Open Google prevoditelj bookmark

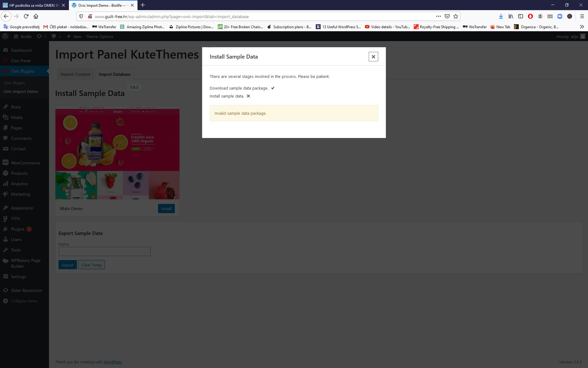point(21,27)
